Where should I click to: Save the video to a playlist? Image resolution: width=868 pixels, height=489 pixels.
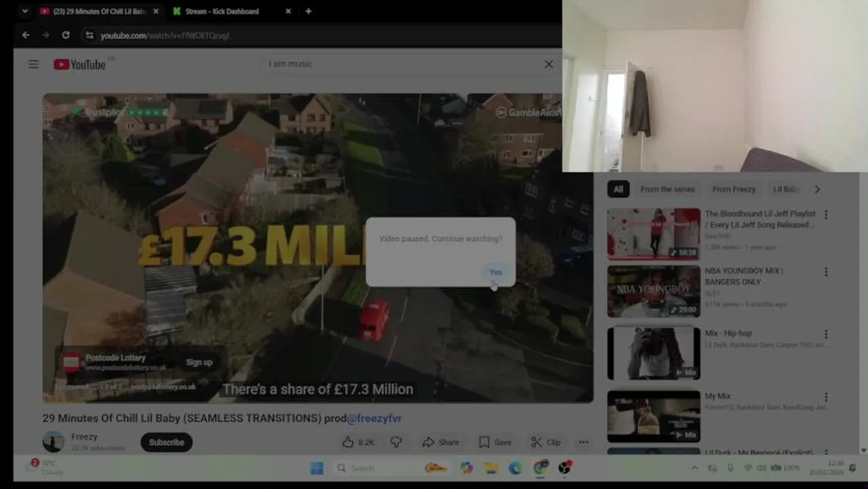(495, 442)
